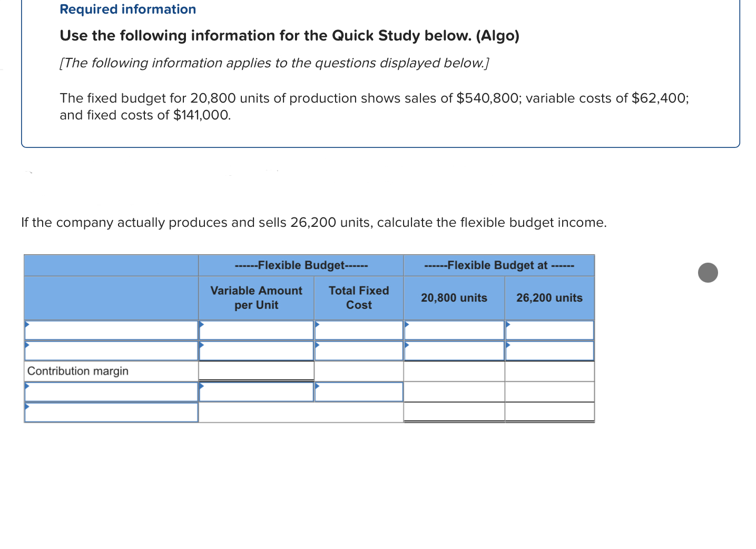
Task: Select second row cell under Total Fixed Cost
Action: click(359, 351)
